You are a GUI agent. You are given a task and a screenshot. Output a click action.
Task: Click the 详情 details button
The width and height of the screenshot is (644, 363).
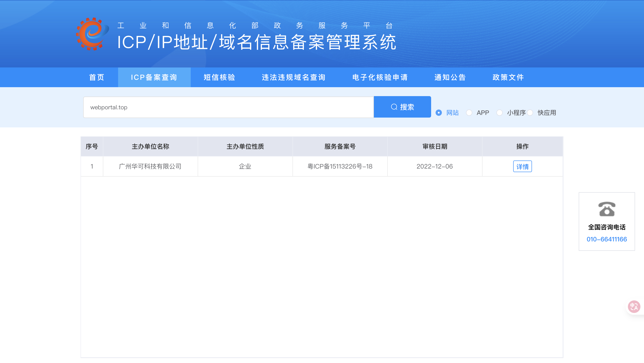point(522,166)
